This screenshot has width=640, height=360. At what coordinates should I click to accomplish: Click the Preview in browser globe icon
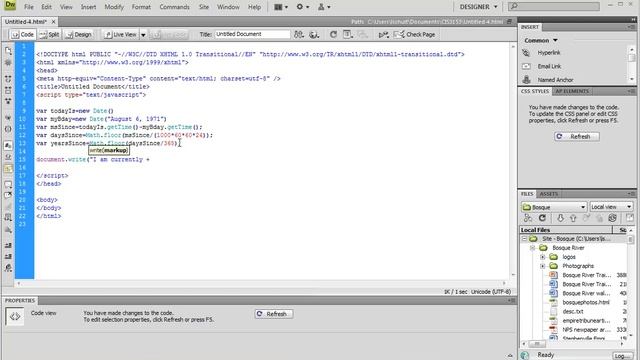[314, 35]
